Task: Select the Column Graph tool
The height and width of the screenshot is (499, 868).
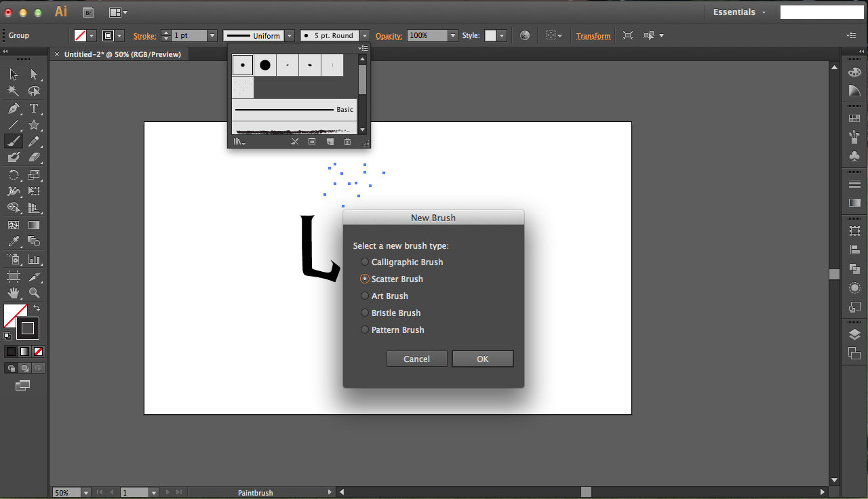Action: 34,259
